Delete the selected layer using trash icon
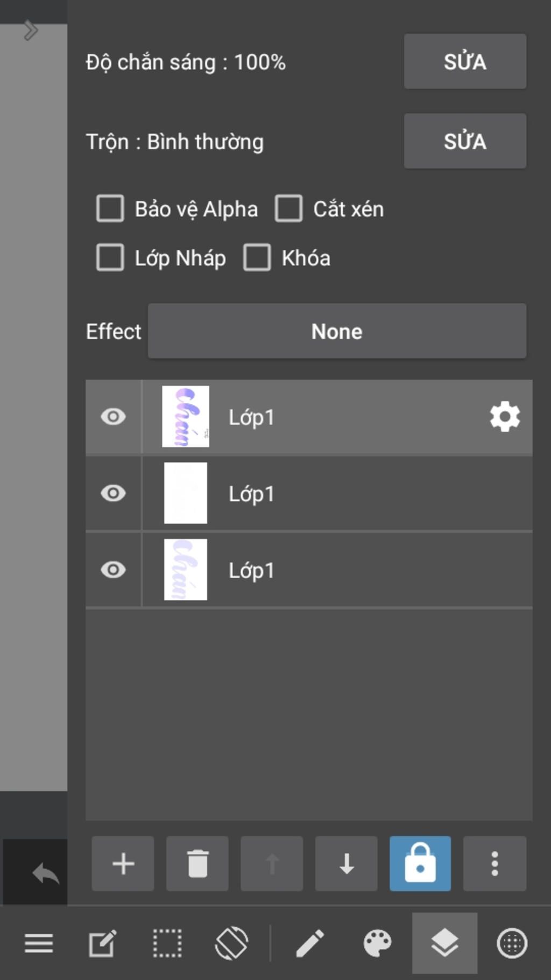Image resolution: width=551 pixels, height=980 pixels. 197,864
